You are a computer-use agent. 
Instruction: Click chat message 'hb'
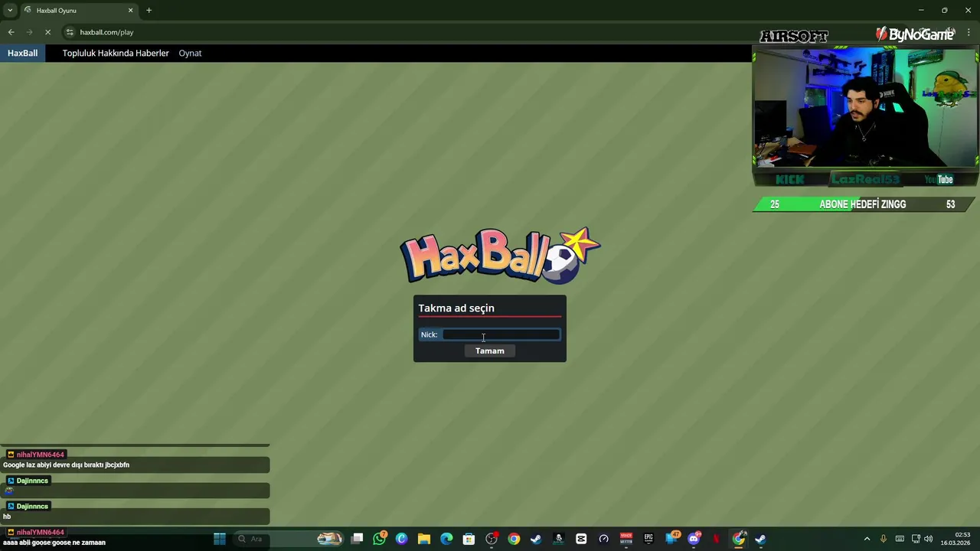click(7, 517)
